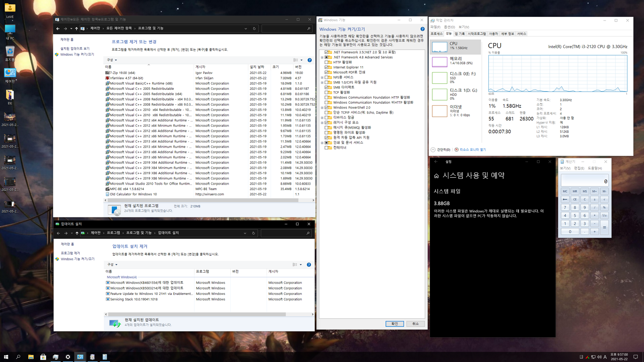Image resolution: width=644 pixels, height=362 pixels.
Task: Open 구성 dropdown in Programs and Features
Action: click(x=112, y=60)
